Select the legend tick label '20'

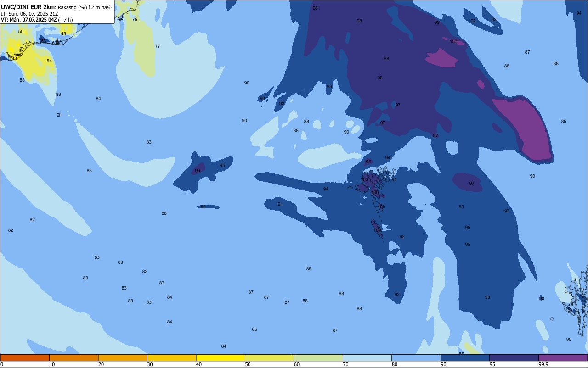click(101, 364)
